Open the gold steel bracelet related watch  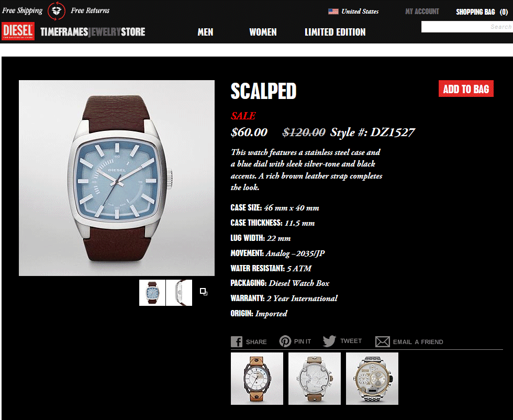coord(372,379)
